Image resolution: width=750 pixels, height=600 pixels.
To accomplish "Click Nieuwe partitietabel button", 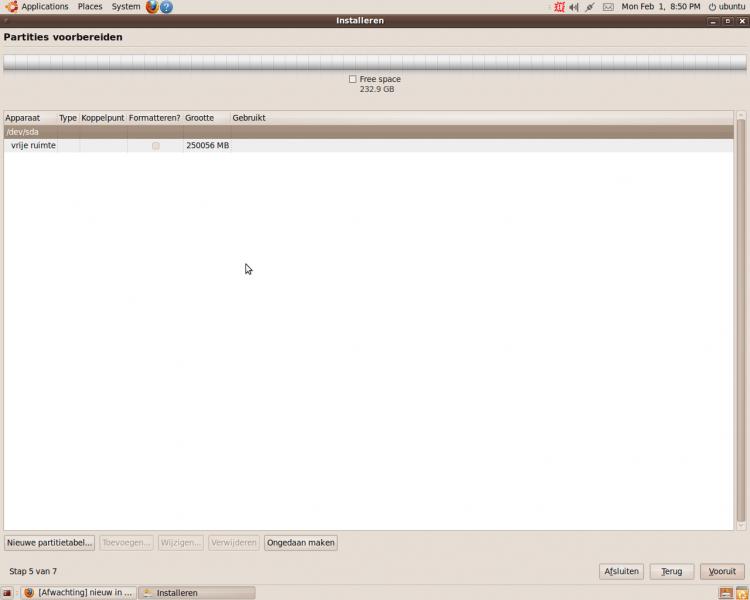I will click(49, 543).
